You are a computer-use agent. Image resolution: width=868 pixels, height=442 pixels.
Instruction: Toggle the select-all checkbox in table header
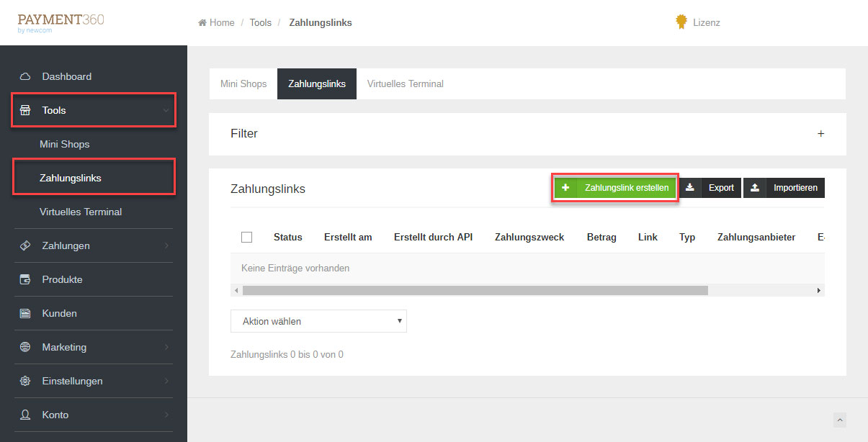(247, 237)
